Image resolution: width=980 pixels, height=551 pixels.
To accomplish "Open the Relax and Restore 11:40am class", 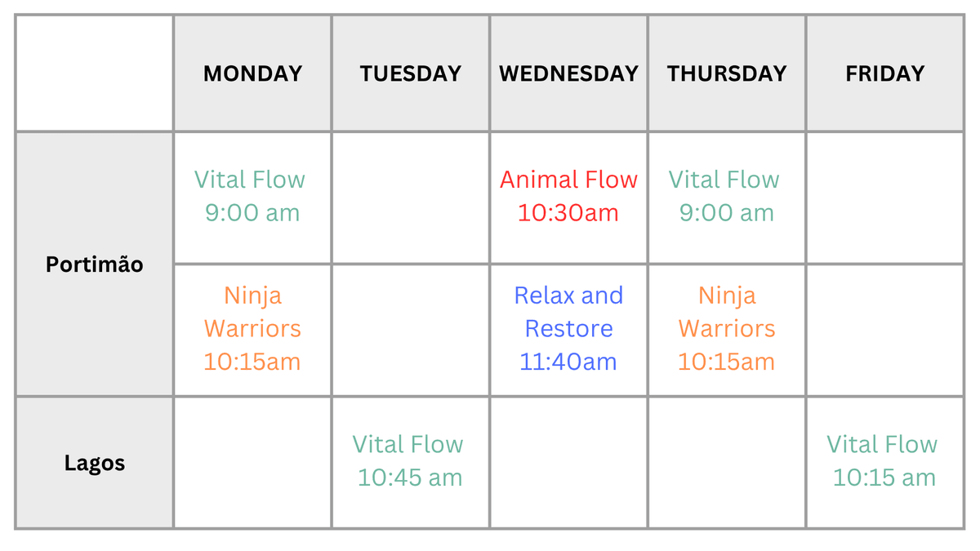I will tap(568, 329).
